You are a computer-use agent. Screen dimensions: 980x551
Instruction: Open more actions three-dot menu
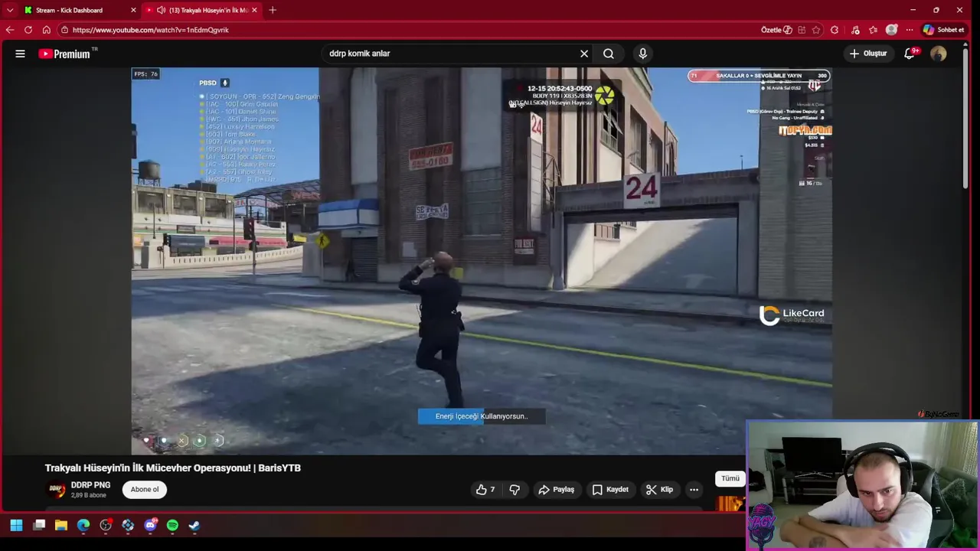[x=694, y=490]
